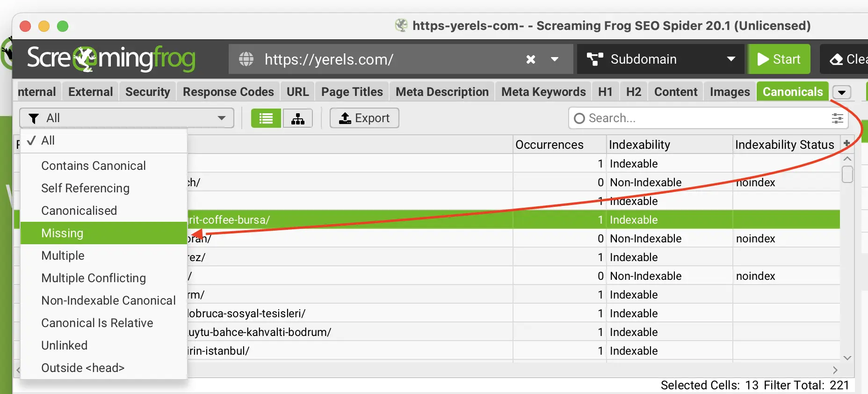Screen dimensions: 868x394
Task: Switch to list view icon
Action: [x=266, y=118]
